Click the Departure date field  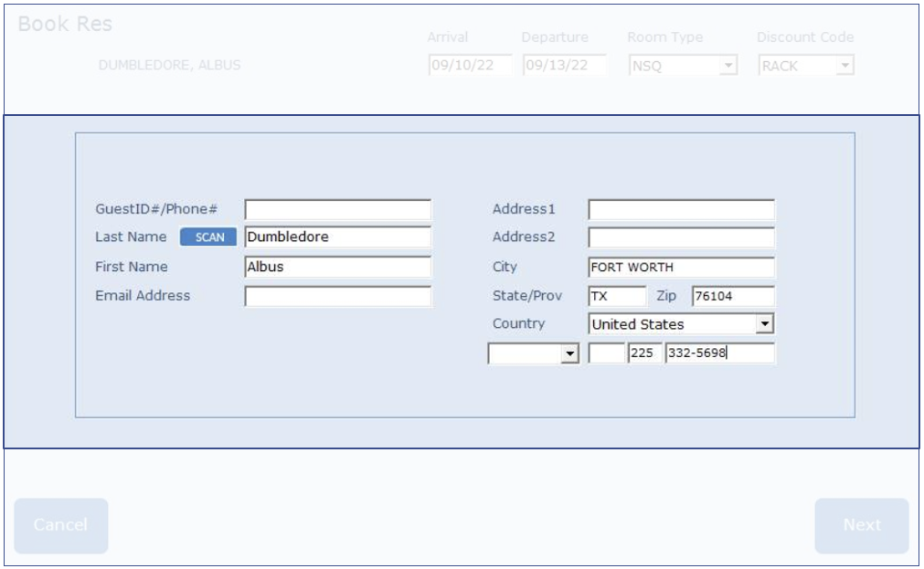tap(564, 66)
